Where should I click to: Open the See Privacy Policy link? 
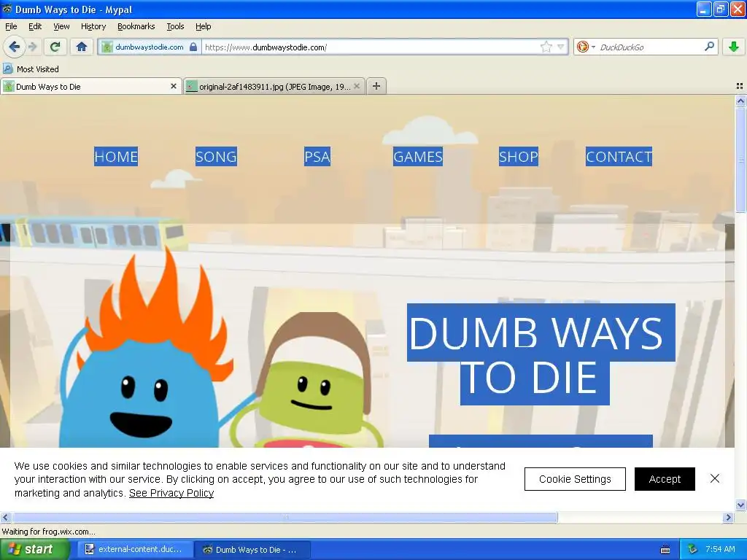[171, 493]
